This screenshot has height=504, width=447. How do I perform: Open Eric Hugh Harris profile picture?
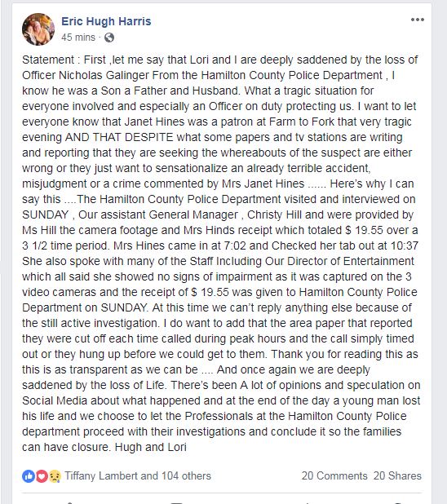[x=38, y=29]
